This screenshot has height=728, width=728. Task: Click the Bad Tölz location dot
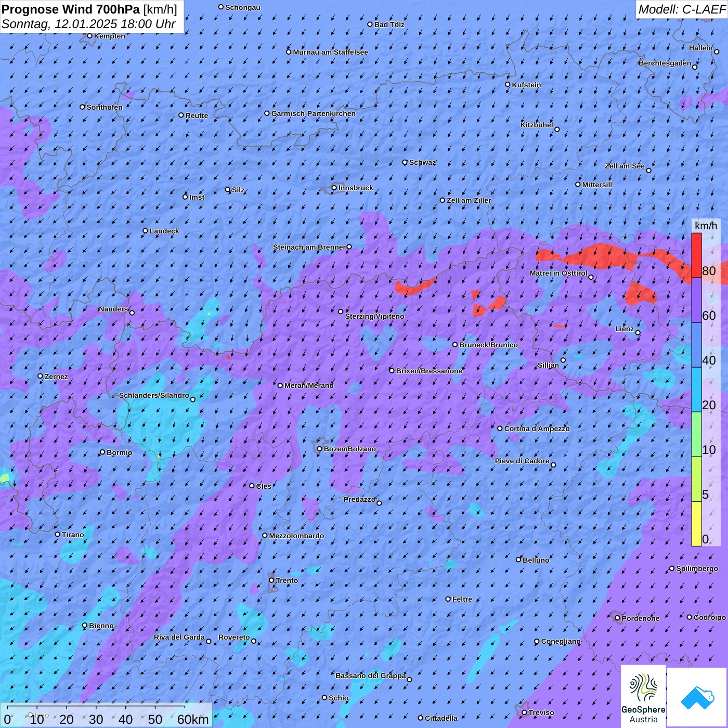370,24
